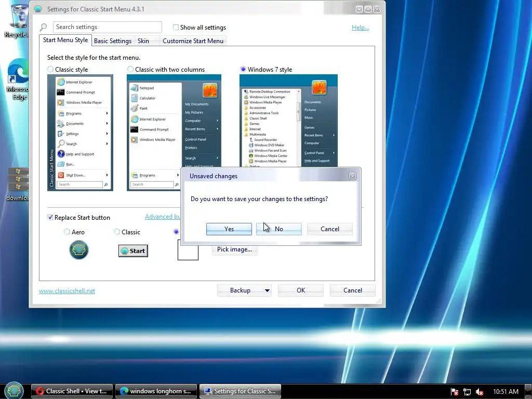Close the Unsaved changes dialog

pos(353,176)
